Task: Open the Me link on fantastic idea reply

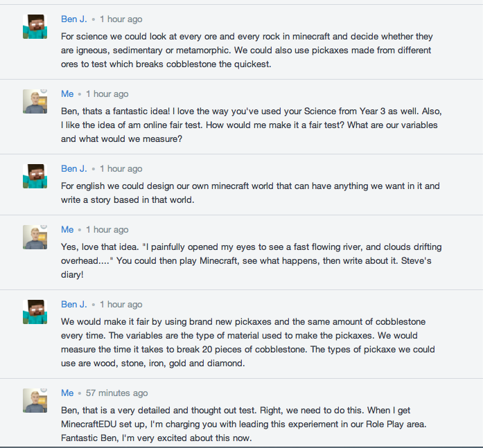Action: 67,94
